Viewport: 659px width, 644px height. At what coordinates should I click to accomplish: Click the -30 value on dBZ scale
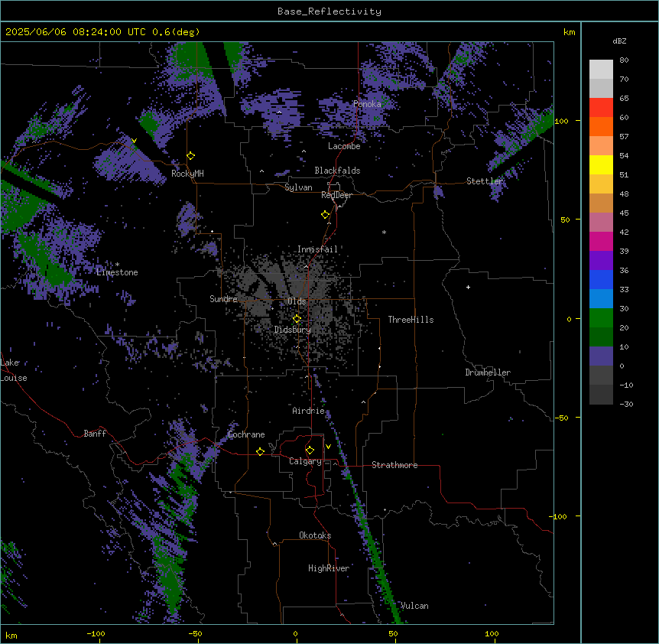(626, 405)
